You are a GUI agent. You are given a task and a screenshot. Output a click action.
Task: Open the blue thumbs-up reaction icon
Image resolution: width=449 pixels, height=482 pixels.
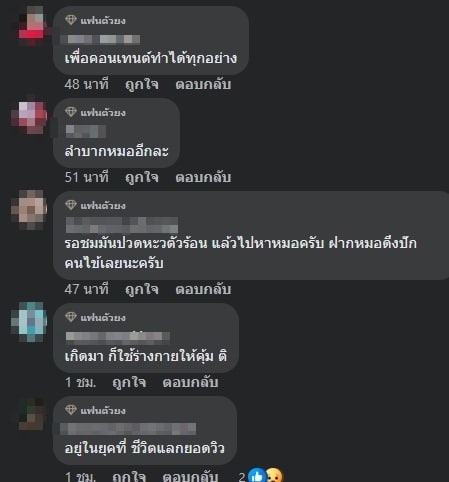pos(257,476)
